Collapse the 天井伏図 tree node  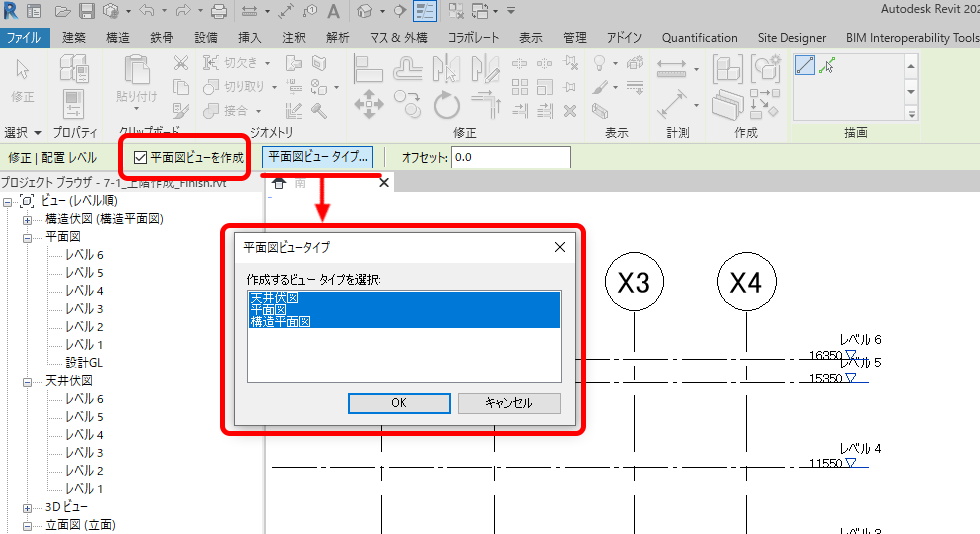27,381
